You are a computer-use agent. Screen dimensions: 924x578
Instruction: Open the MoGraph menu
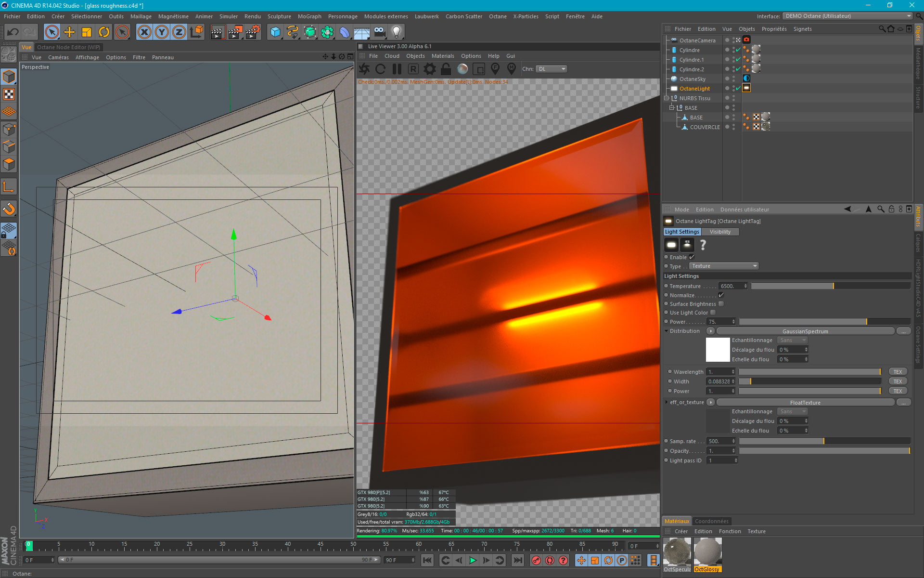click(309, 16)
